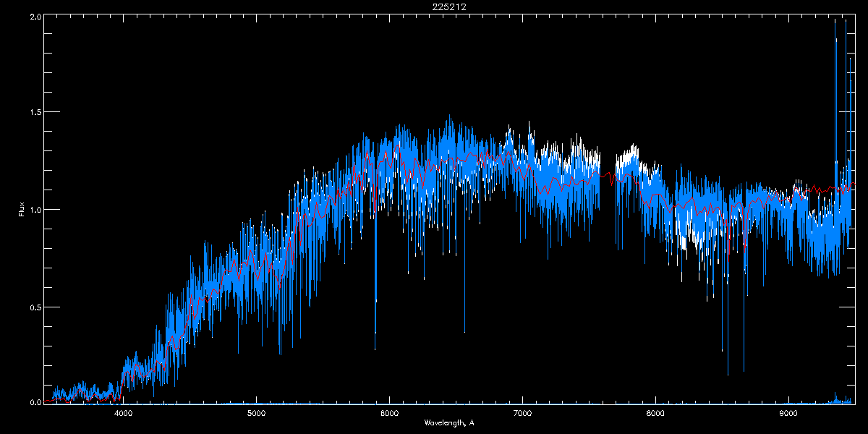Click the deep absorption line bottom near 5900
868x434 pixels.
375,347
